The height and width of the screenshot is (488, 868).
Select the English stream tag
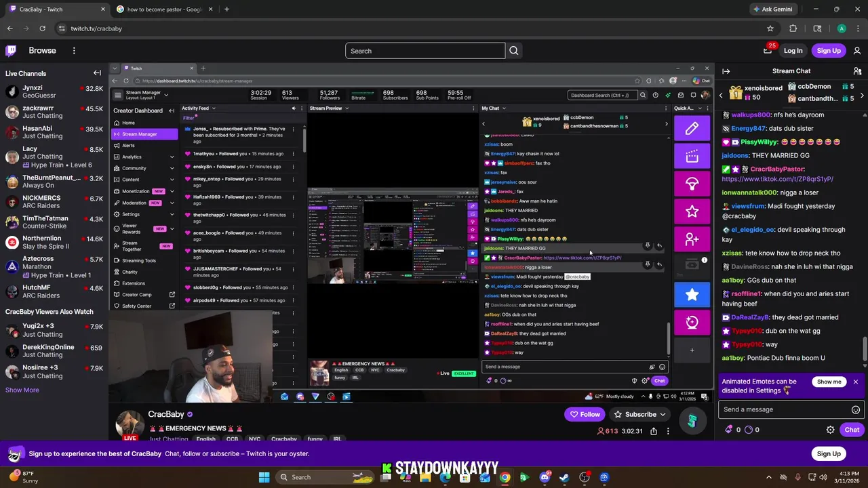(x=205, y=439)
